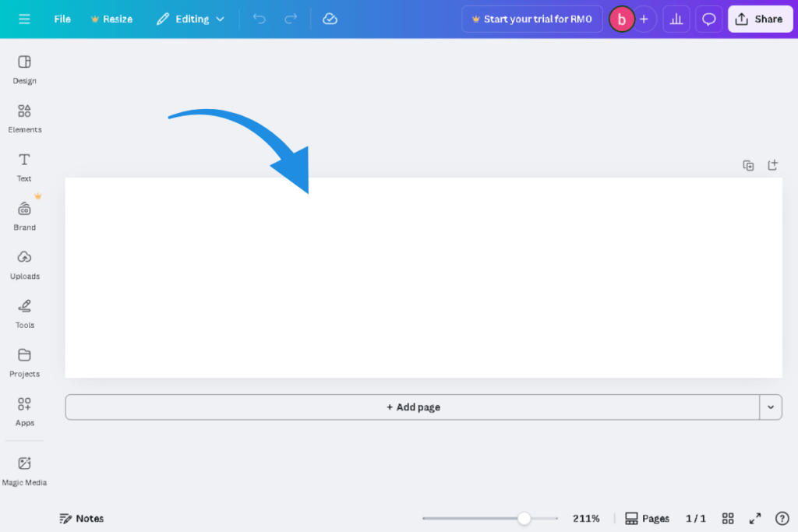Adjust the zoom slider
798x532 pixels.
(524, 518)
